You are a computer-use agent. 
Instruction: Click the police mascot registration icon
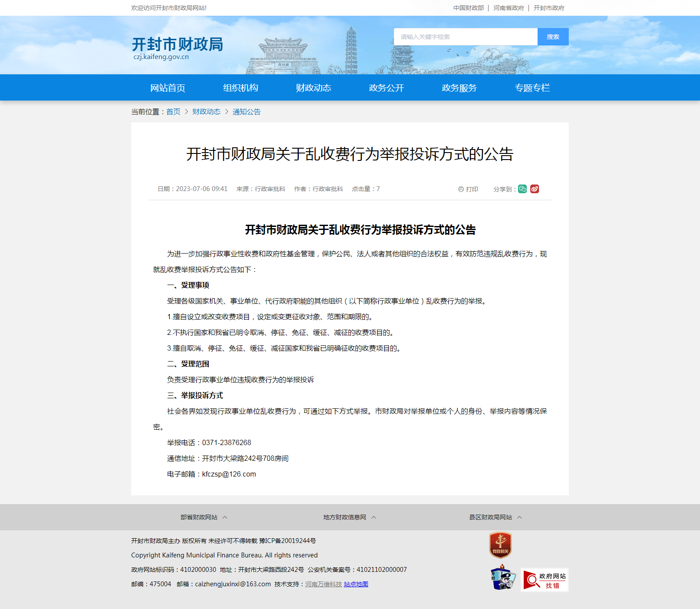pyautogui.click(x=502, y=578)
